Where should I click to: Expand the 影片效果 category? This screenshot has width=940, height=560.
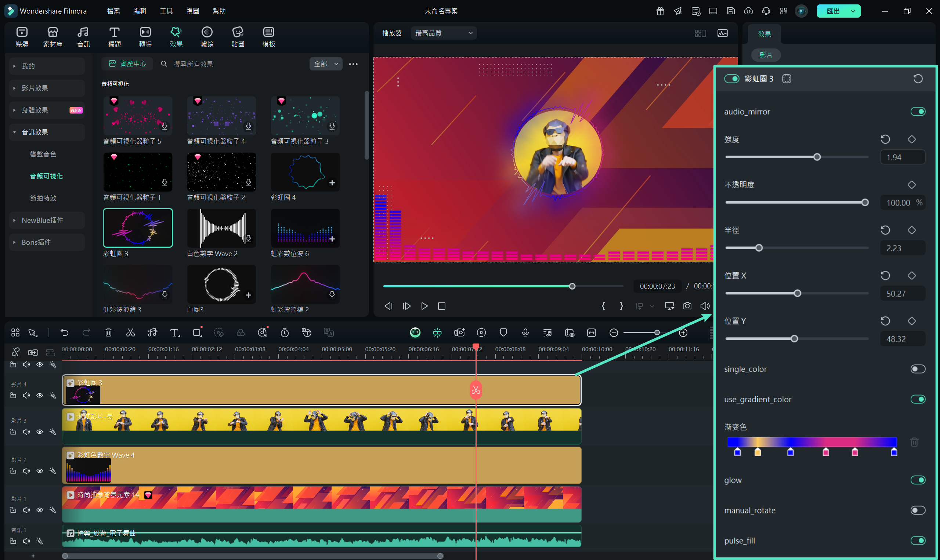(47, 88)
